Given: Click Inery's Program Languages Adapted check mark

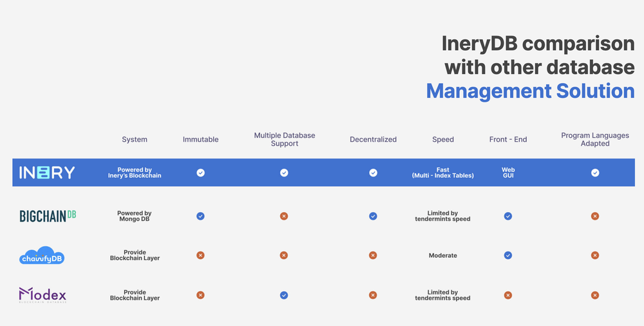Looking at the screenshot, I should 595,173.
